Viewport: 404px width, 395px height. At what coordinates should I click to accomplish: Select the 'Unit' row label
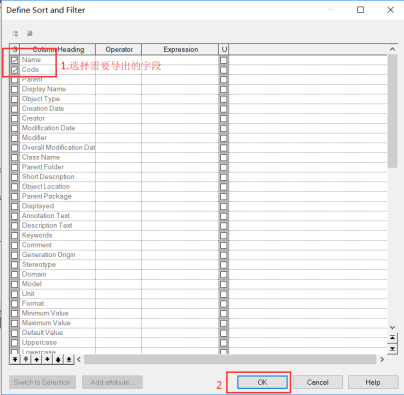(28, 294)
